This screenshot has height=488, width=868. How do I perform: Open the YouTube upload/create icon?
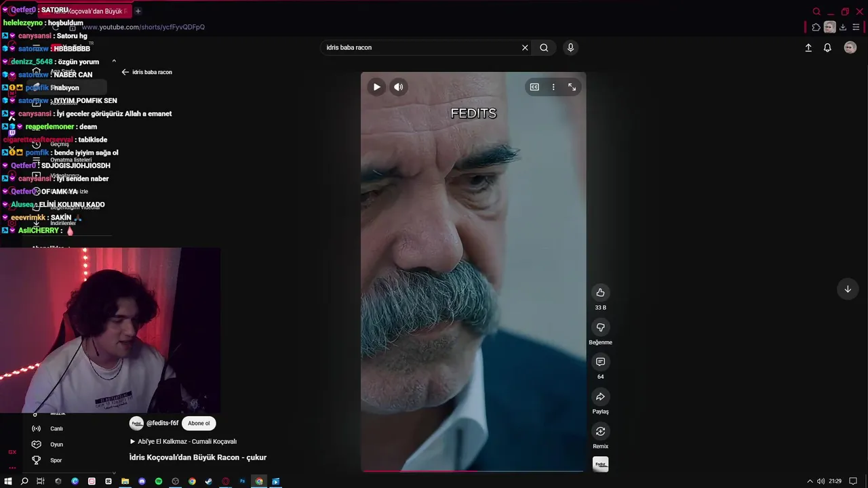[x=808, y=47]
